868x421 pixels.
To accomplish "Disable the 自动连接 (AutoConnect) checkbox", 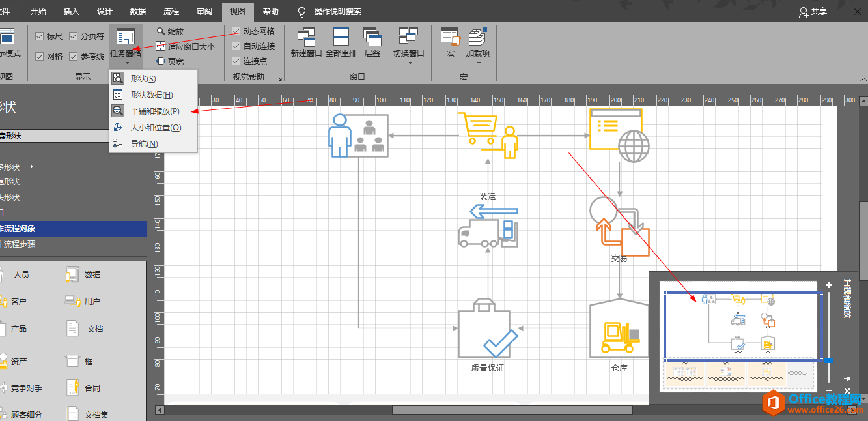I will click(x=236, y=46).
